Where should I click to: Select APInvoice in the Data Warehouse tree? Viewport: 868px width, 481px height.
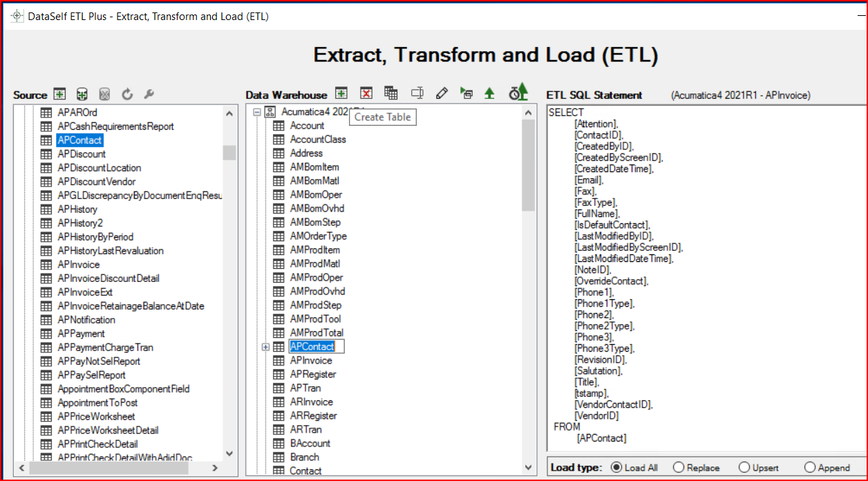tap(310, 360)
